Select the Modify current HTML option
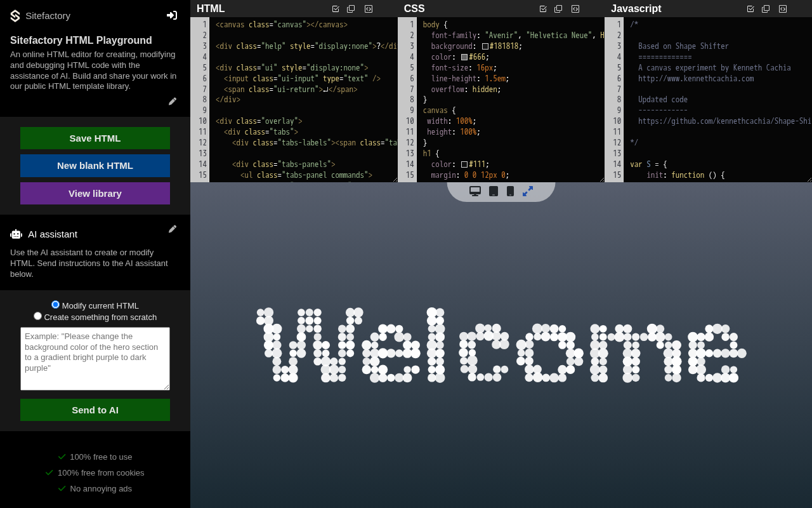 (55, 305)
